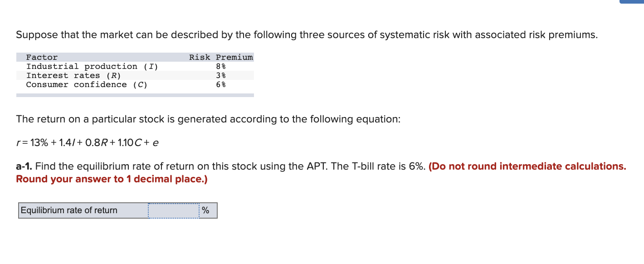
Task: Select the Equilibrium rate of return label cell
Action: tap(83, 210)
